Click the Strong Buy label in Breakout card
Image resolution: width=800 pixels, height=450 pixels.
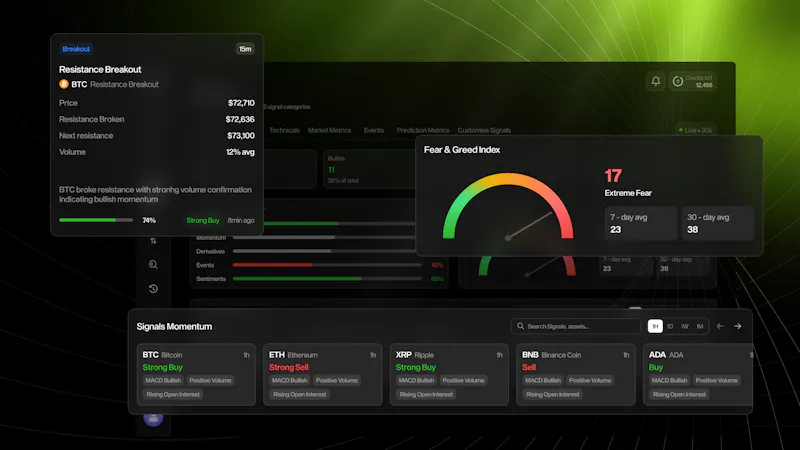[203, 220]
